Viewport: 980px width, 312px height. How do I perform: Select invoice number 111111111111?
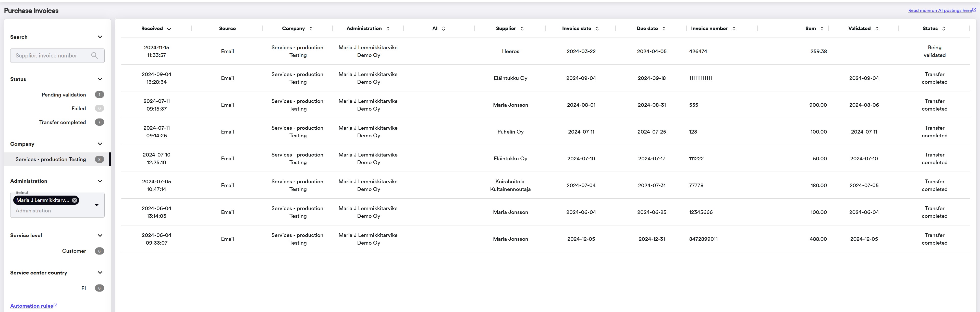(700, 78)
